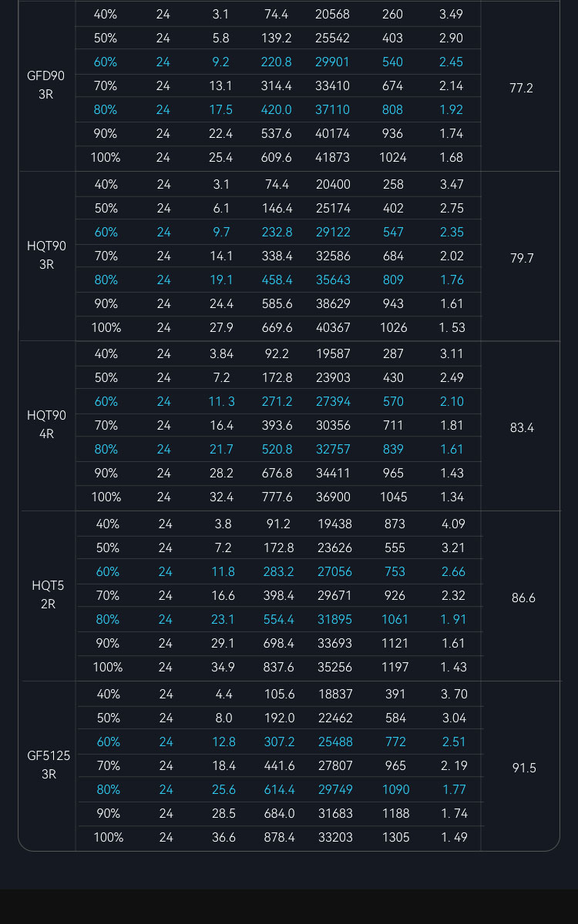Click the GF5125 3R propeller label

[x=49, y=765]
